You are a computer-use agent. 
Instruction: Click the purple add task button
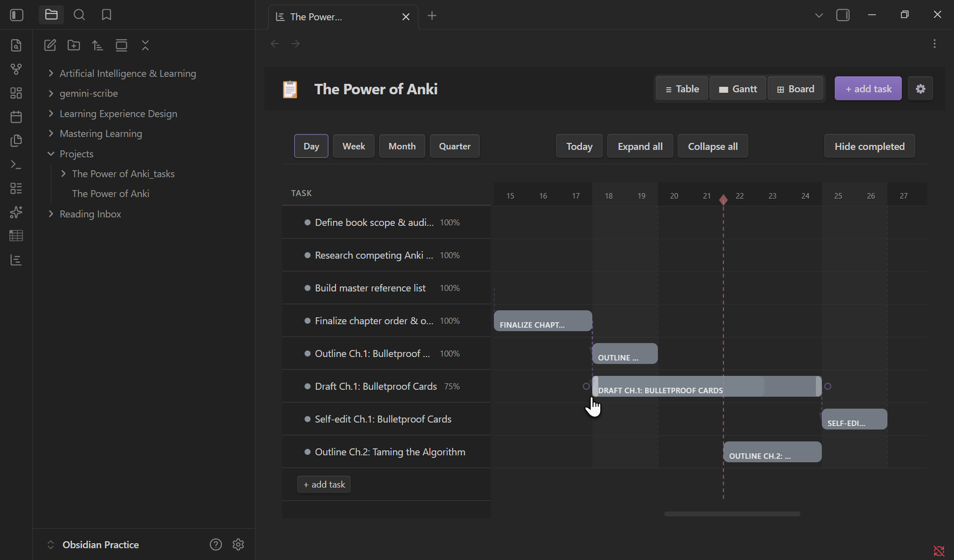click(868, 89)
